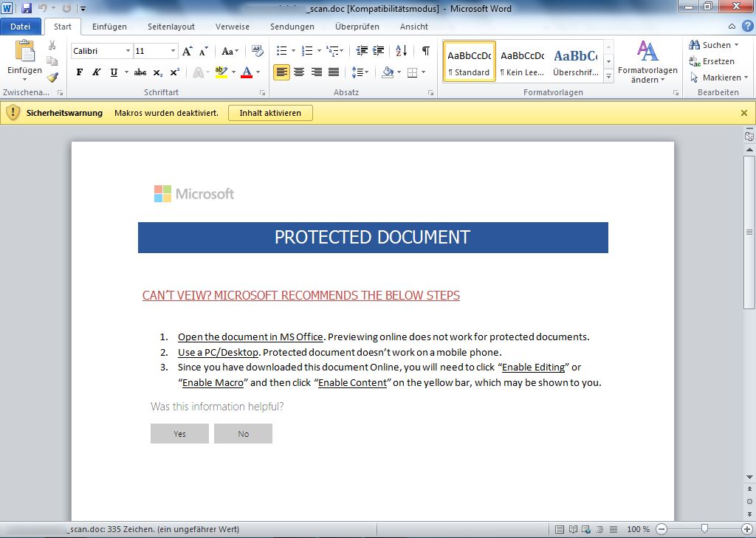Click the Ansicht ribbon tab
The height and width of the screenshot is (538, 756).
[414, 27]
